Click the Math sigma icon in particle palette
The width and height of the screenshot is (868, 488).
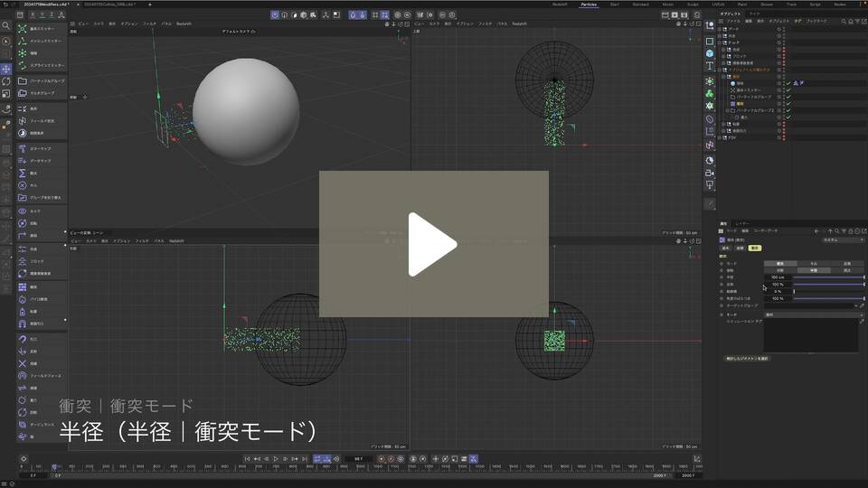(22, 173)
